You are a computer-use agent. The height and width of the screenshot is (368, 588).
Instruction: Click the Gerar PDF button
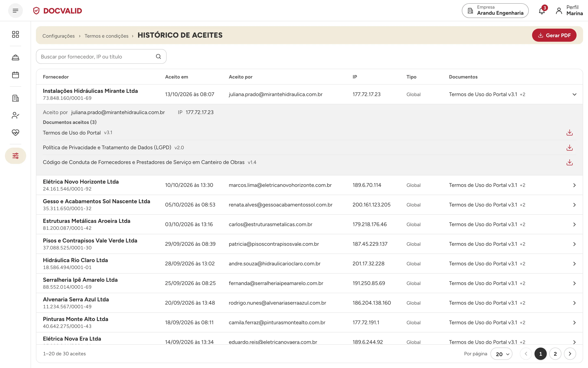pos(554,35)
